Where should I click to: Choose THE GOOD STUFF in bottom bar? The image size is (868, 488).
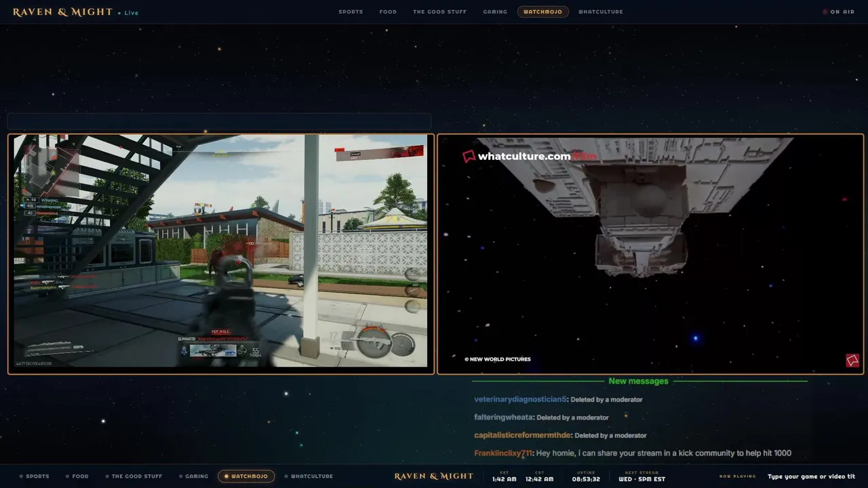click(134, 476)
